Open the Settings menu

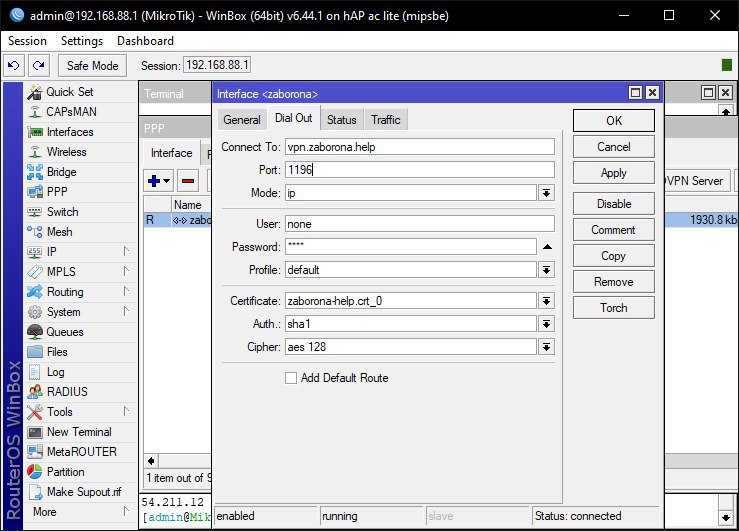coord(82,41)
